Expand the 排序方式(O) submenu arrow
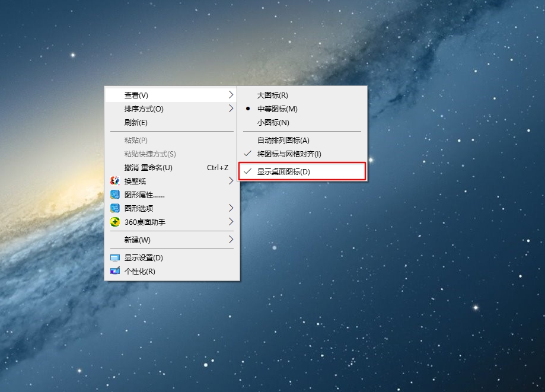The width and height of the screenshot is (545, 392). (231, 109)
